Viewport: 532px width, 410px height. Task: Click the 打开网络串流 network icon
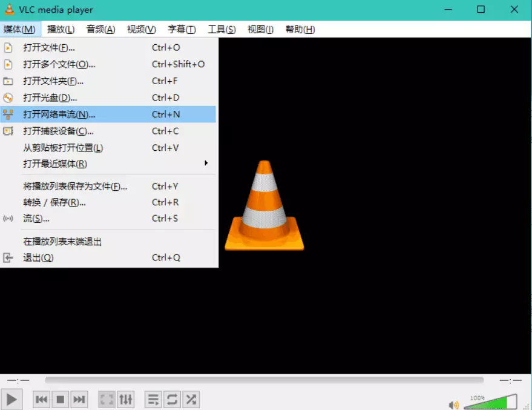[8, 114]
